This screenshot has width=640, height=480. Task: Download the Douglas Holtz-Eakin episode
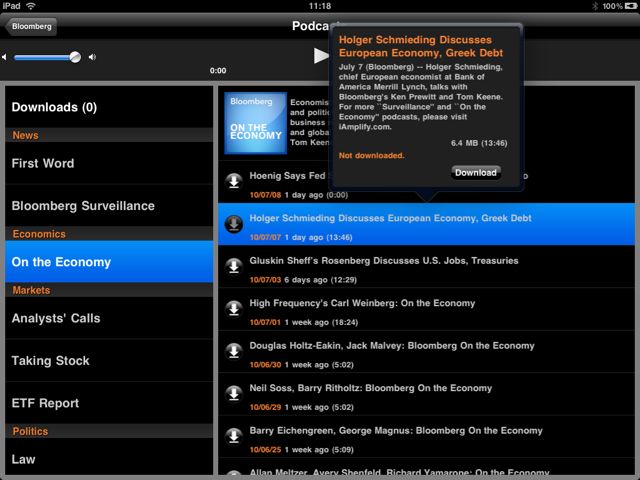(234, 351)
